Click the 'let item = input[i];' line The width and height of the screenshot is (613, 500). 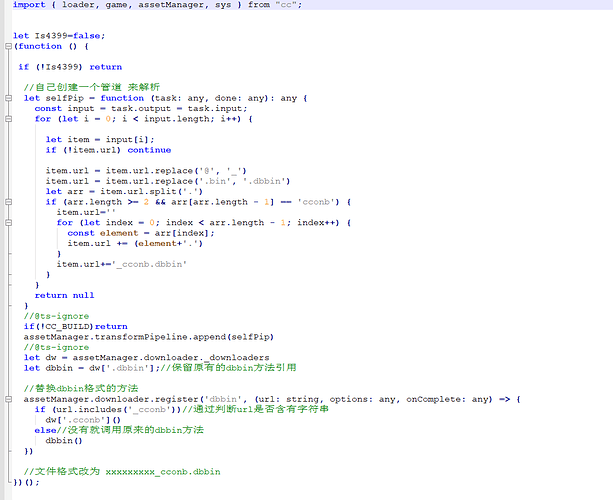tap(100, 140)
